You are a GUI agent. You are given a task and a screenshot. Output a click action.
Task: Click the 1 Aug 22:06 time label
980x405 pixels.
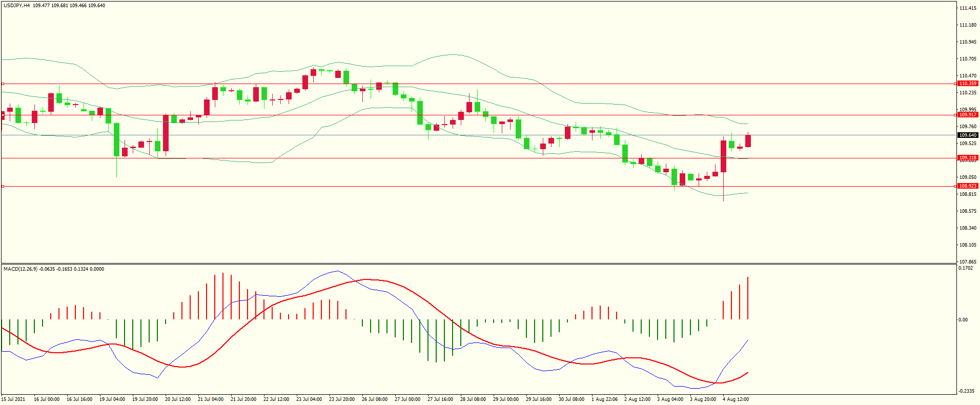point(604,399)
